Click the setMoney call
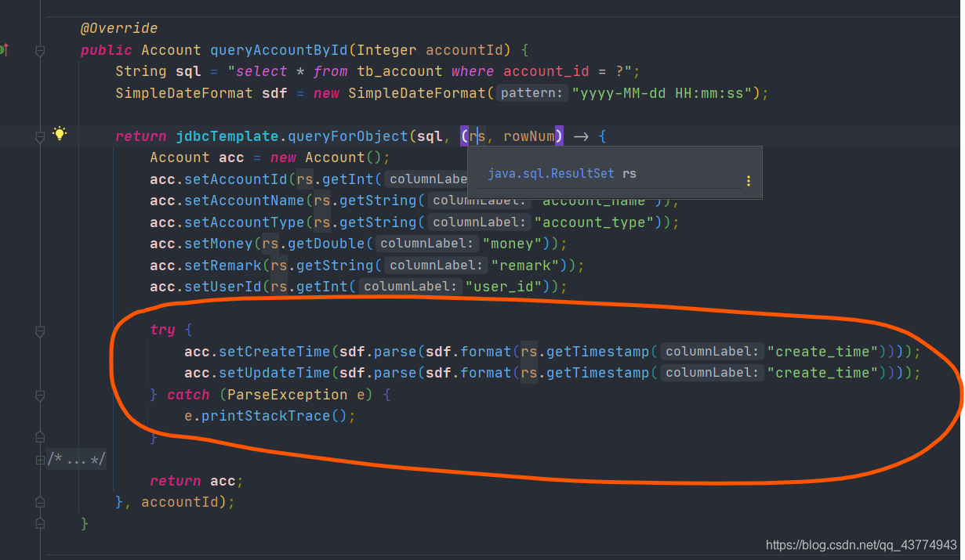This screenshot has width=965, height=560. pos(219,244)
